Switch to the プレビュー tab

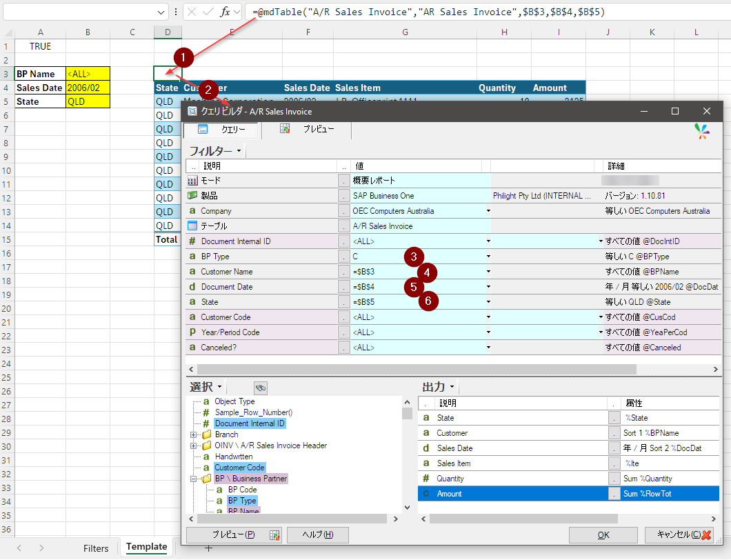[307, 129]
